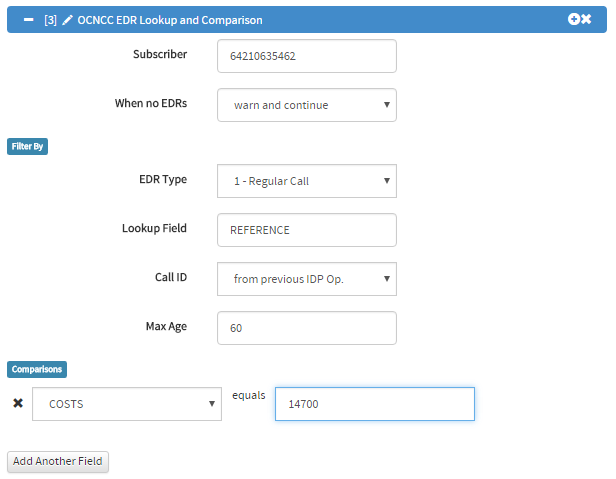The width and height of the screenshot is (616, 479).
Task: Expand the EDR Type dropdown
Action: [307, 181]
